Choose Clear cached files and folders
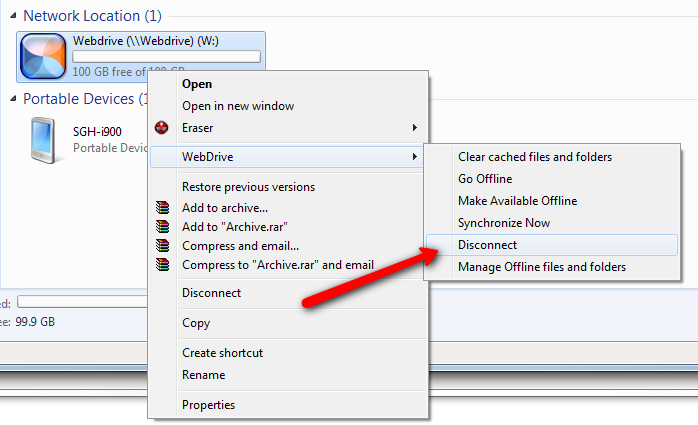698x425 pixels. coord(534,157)
